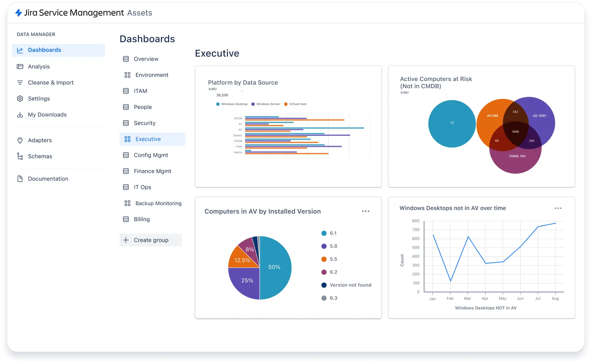Click the My Downloads download icon
This screenshot has height=364, width=592.
click(20, 115)
